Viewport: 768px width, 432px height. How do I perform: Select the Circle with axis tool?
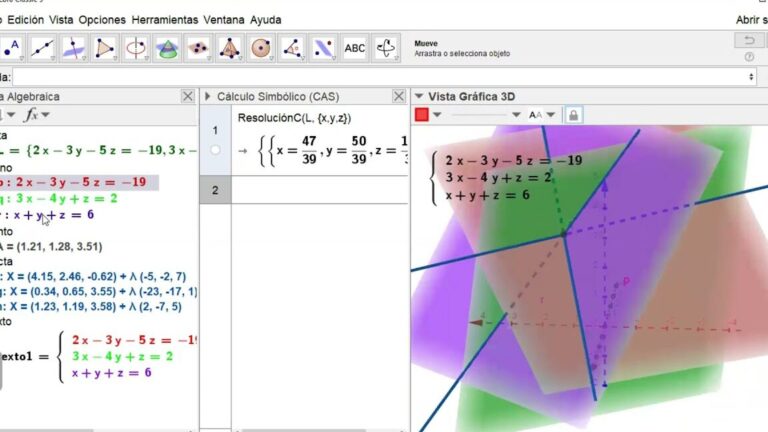click(136, 48)
